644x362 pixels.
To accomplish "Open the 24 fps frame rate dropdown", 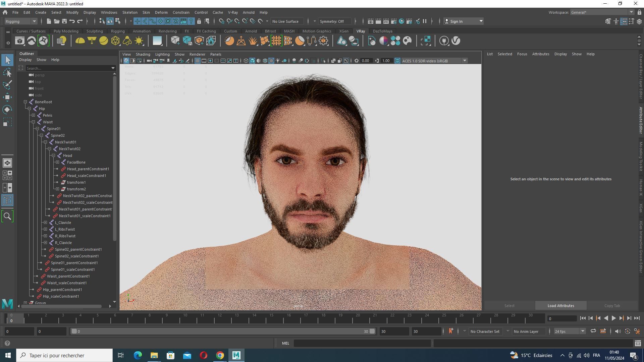I will pos(569,331).
